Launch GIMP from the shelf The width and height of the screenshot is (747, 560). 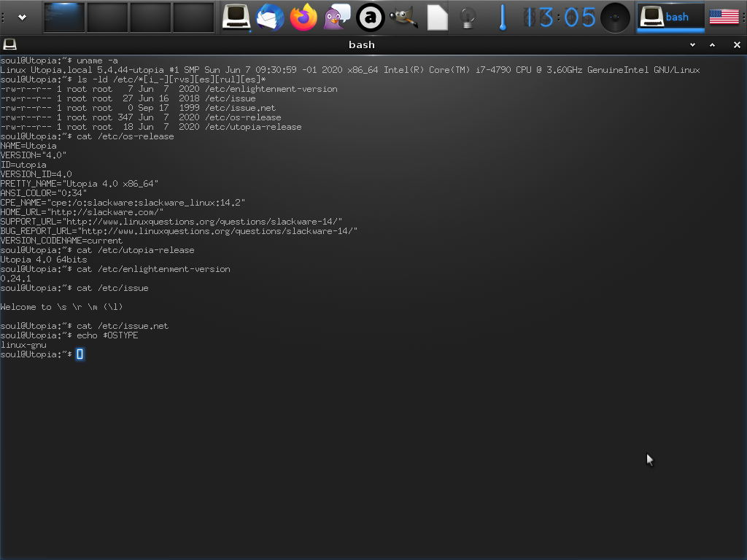pyautogui.click(x=403, y=17)
